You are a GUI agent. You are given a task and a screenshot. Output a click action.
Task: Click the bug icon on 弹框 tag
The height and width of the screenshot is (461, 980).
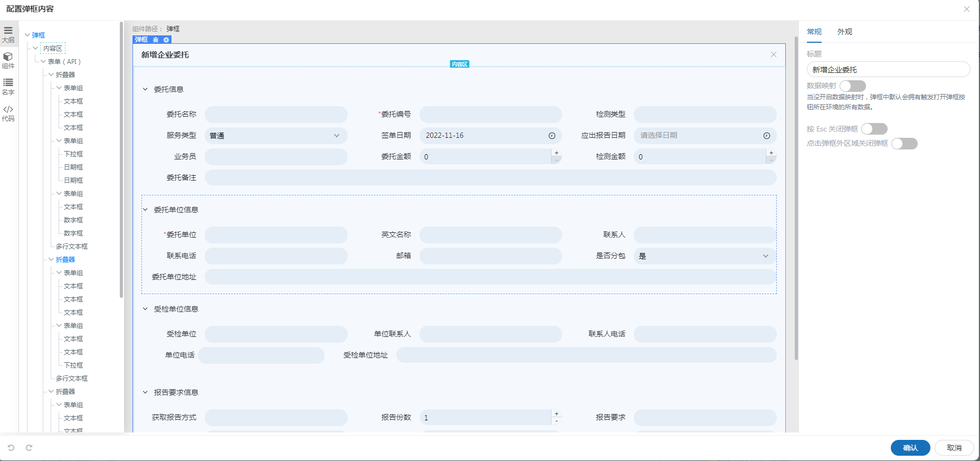pyautogui.click(x=156, y=40)
